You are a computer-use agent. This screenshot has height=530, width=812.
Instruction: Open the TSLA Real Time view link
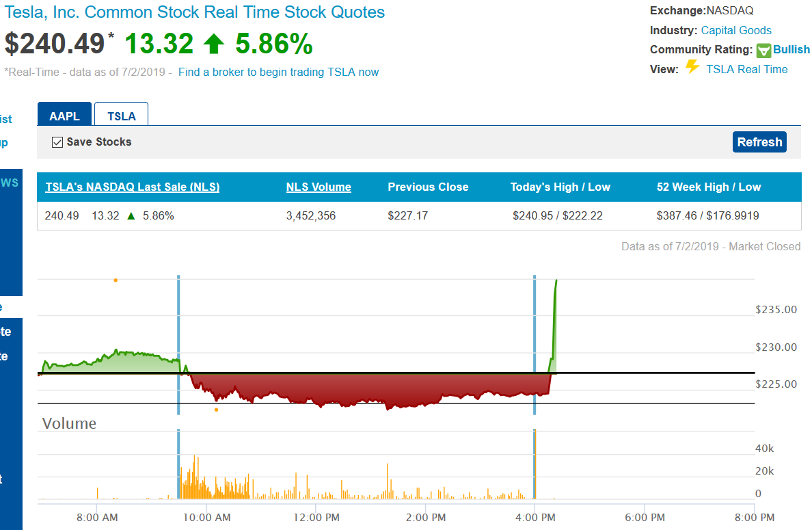(x=747, y=70)
